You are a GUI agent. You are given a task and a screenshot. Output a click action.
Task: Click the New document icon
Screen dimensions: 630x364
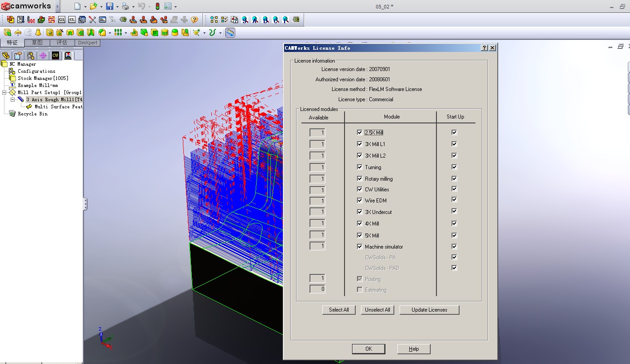[x=77, y=6]
